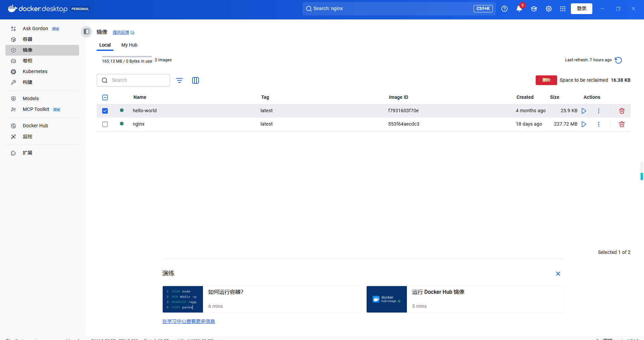644x340 pixels.
Task: Click the node Dockerfile thumbnail
Action: (183, 299)
